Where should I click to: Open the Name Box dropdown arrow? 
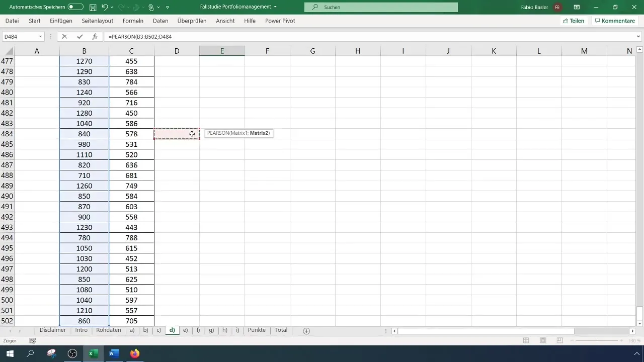(x=40, y=37)
